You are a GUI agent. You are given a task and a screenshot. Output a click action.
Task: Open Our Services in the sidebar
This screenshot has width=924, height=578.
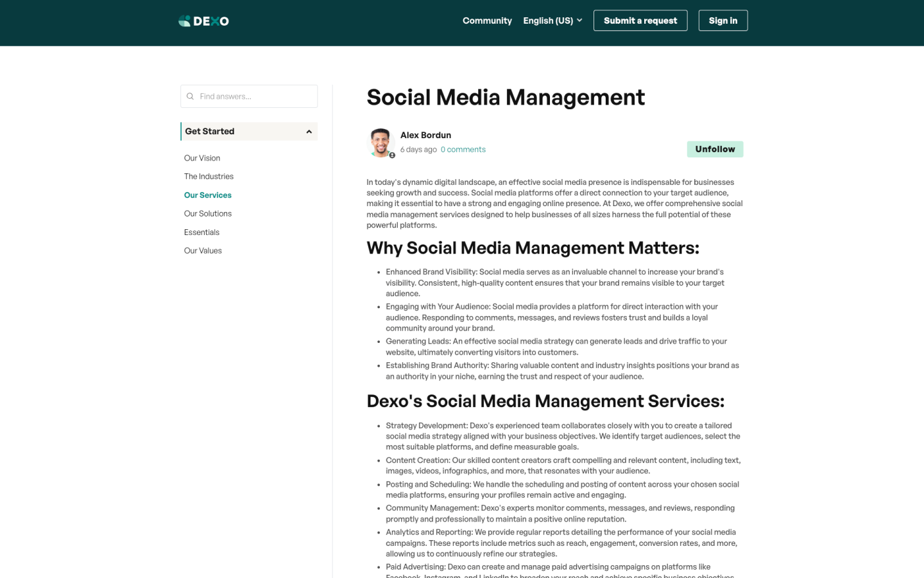click(x=208, y=195)
